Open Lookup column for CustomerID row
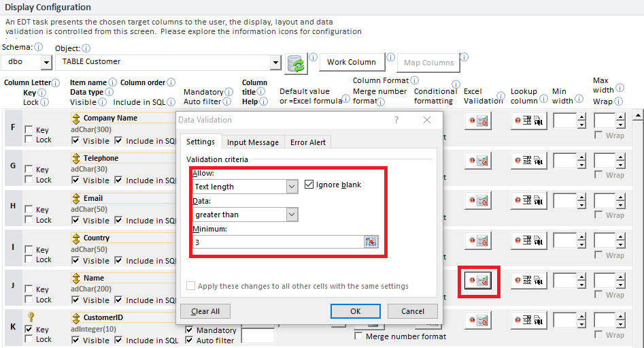This screenshot has height=348, width=644. click(x=529, y=321)
